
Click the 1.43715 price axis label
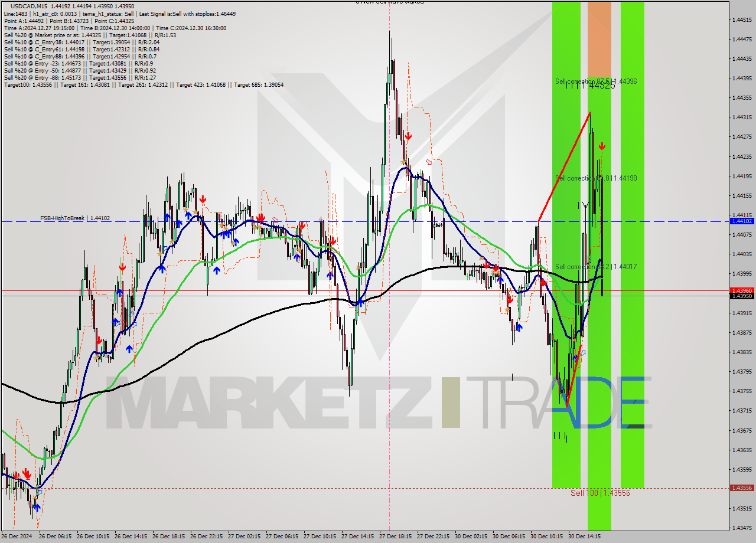[x=742, y=410]
